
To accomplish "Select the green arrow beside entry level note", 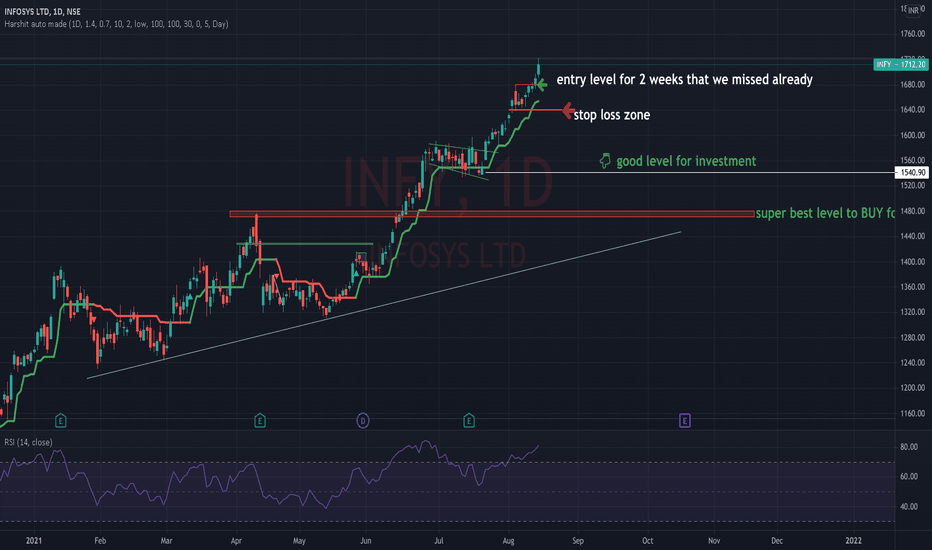I will [541, 85].
